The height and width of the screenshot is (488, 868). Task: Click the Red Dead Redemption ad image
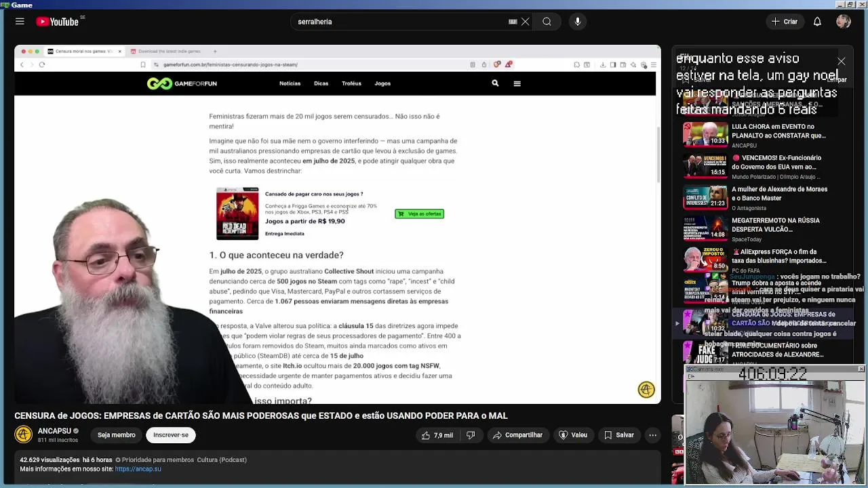tap(237, 214)
